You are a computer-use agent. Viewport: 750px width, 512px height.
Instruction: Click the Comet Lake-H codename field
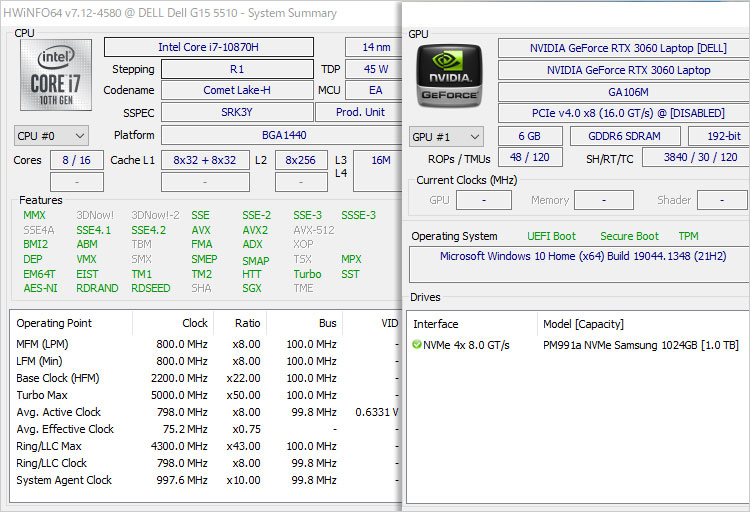(237, 90)
